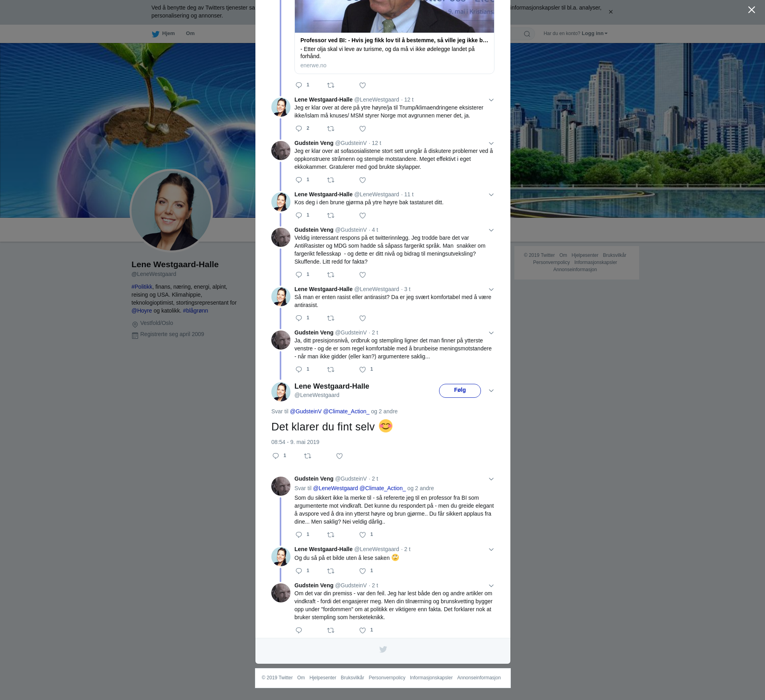Dismiss the cookie notice banner
The height and width of the screenshot is (700, 765).
(610, 12)
